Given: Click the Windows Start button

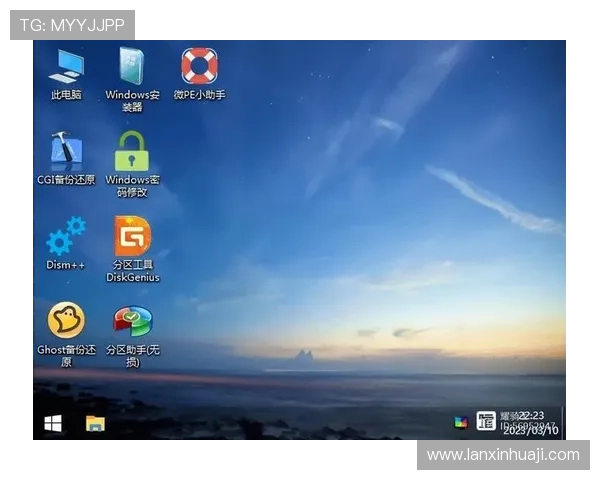Looking at the screenshot, I should pos(53,423).
